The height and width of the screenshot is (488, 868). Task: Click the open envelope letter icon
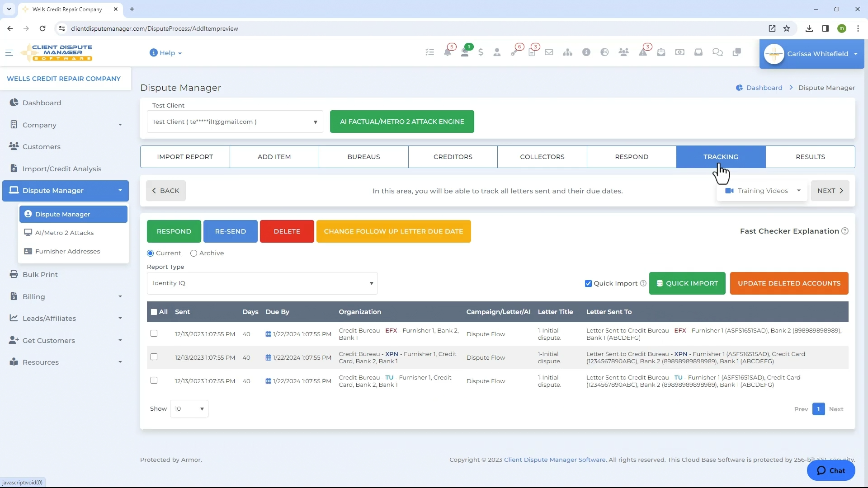pos(661,52)
